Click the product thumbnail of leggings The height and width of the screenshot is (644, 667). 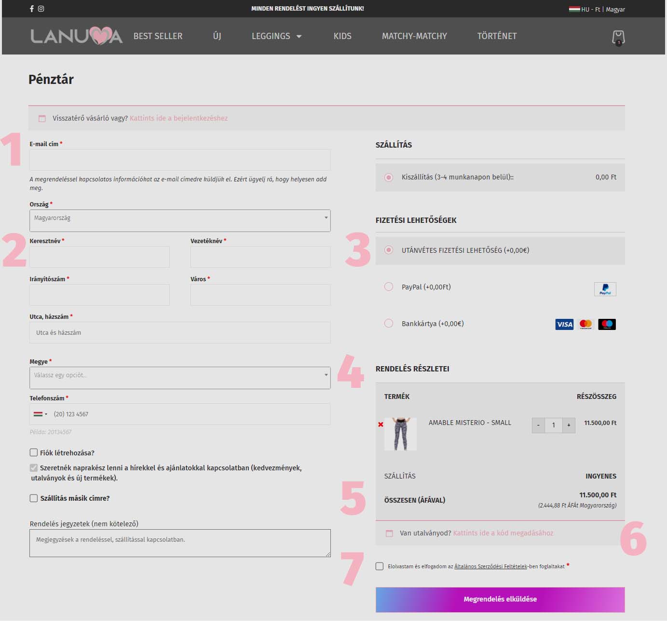pos(400,434)
